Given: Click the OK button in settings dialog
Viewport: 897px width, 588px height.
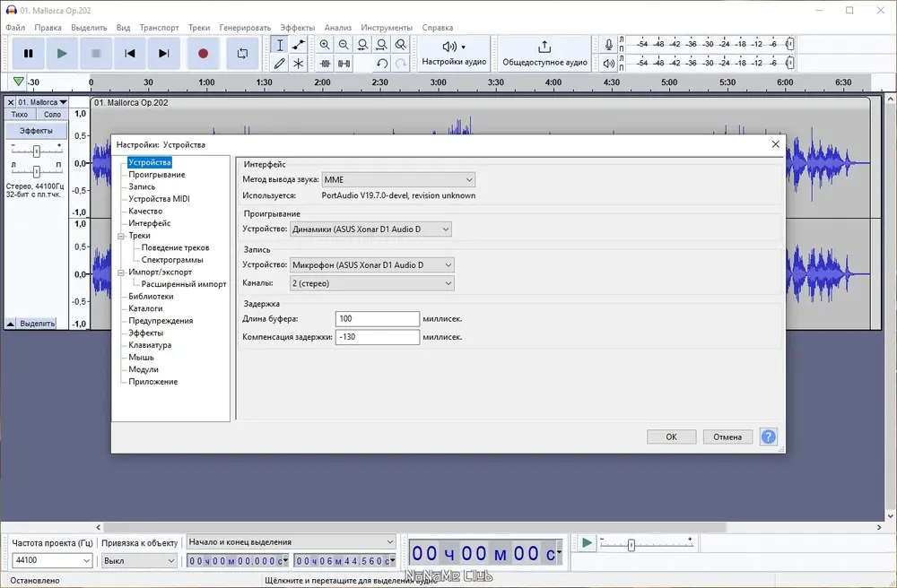Looking at the screenshot, I should (671, 437).
